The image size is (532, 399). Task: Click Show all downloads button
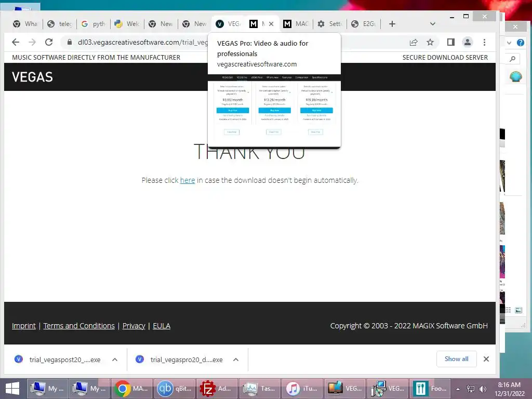(x=456, y=359)
